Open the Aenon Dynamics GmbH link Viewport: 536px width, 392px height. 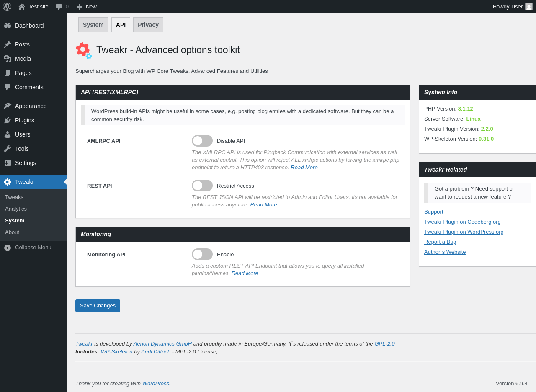pos(162,344)
